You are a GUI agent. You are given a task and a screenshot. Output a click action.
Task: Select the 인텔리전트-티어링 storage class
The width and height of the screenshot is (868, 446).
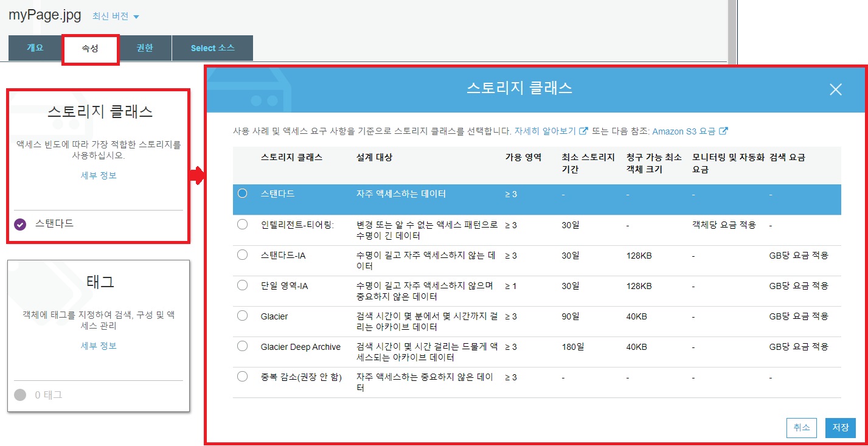242,224
